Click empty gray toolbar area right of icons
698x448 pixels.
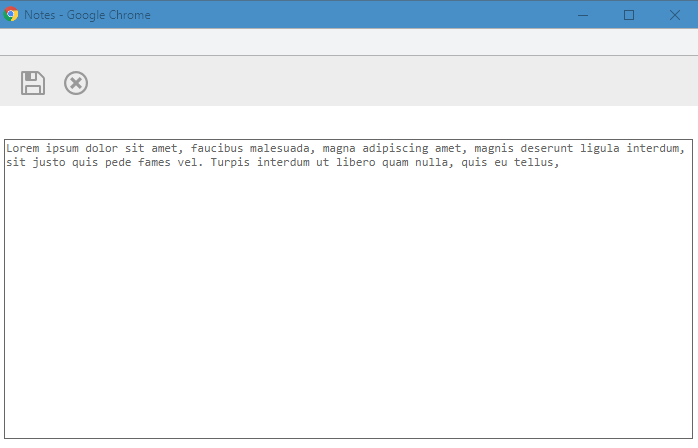click(x=400, y=83)
